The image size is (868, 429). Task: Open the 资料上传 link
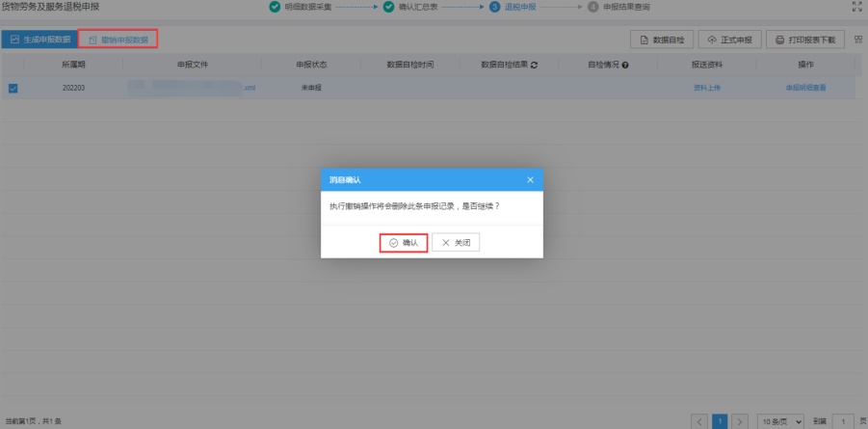coord(707,88)
